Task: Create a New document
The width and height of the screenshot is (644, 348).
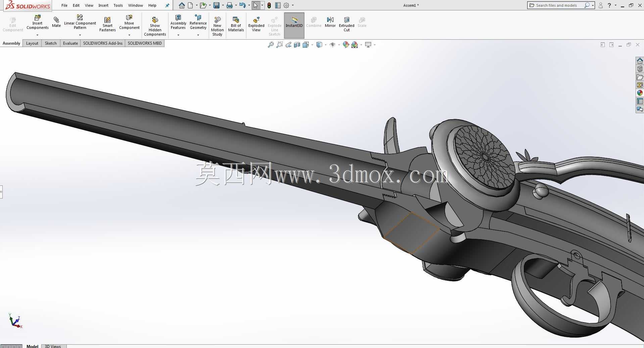Action: coord(190,5)
